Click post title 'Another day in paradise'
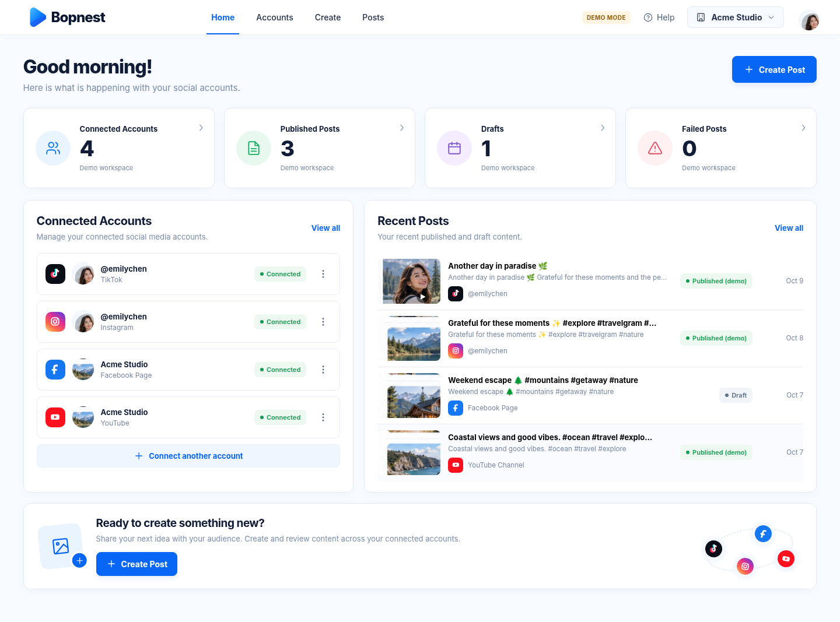Image resolution: width=840 pixels, height=622 pixels. 498,266
